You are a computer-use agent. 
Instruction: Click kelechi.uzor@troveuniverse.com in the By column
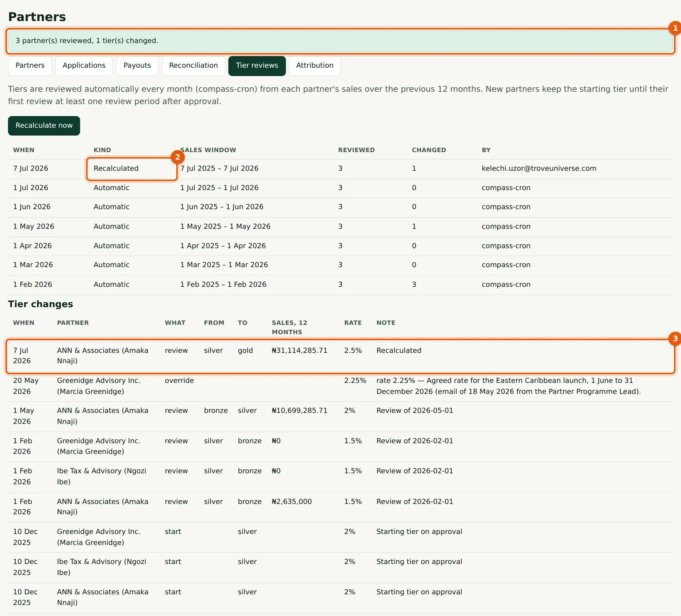click(x=539, y=168)
